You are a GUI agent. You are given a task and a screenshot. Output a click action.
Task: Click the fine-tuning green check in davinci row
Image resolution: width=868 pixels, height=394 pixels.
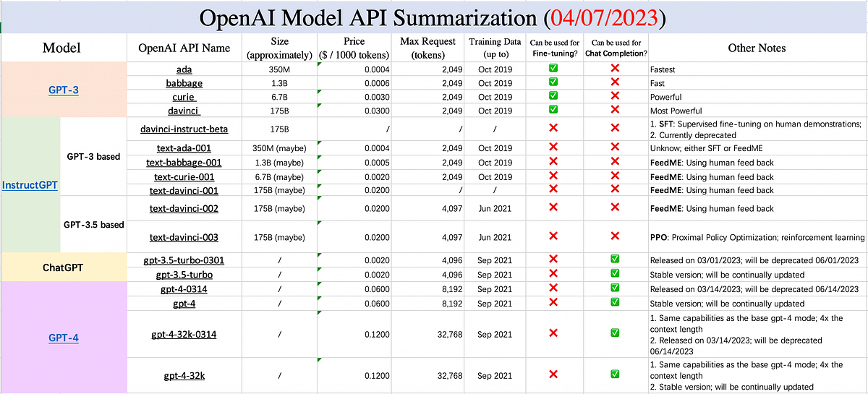pos(553,111)
